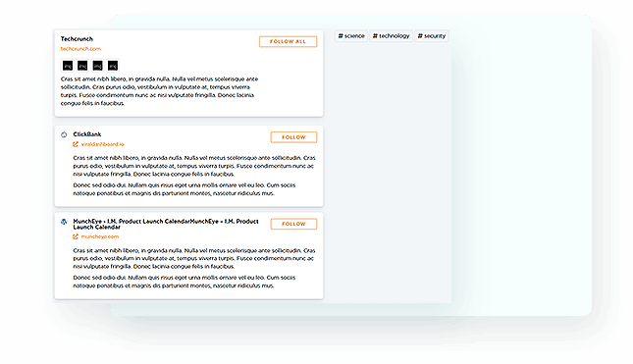
Task: Select the # technology tag
Action: pos(391,36)
